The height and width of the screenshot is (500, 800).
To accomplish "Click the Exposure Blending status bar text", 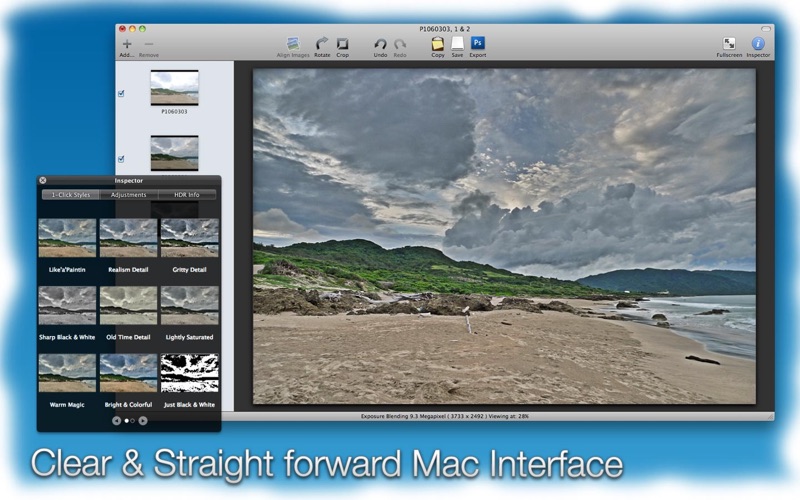I will click(x=444, y=416).
